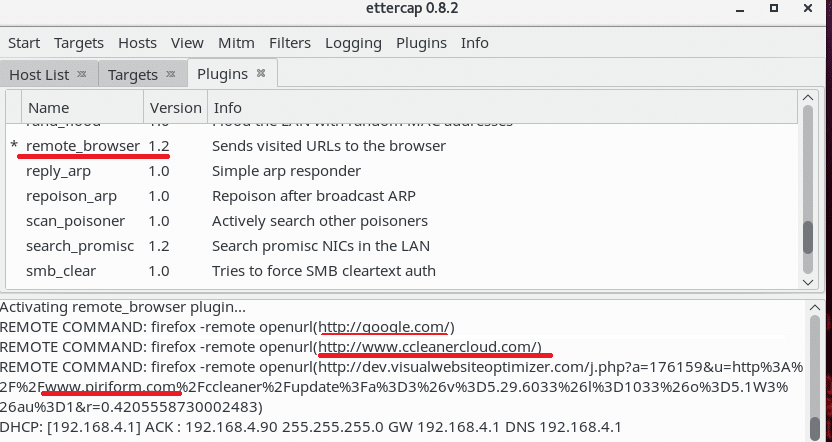Open the Mitm menu
The image size is (832, 442).
pos(236,43)
